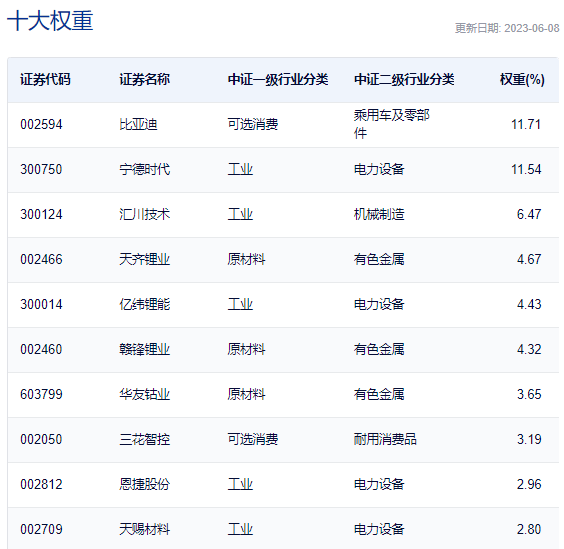
Task: Select the 11.71 weight value for 比亚迪
Action: click(526, 124)
